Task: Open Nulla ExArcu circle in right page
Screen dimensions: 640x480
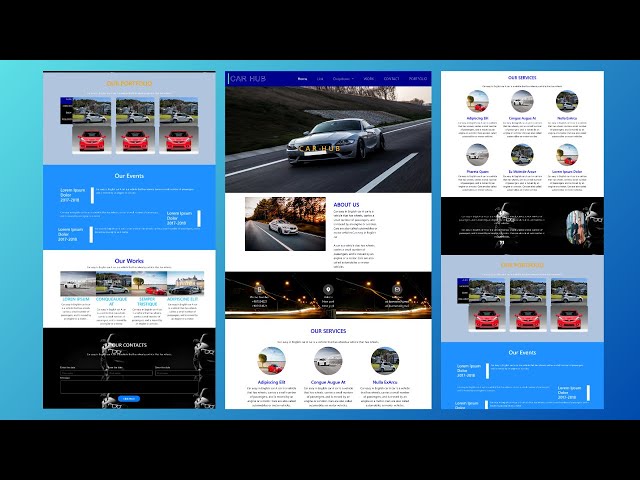Action: (567, 101)
